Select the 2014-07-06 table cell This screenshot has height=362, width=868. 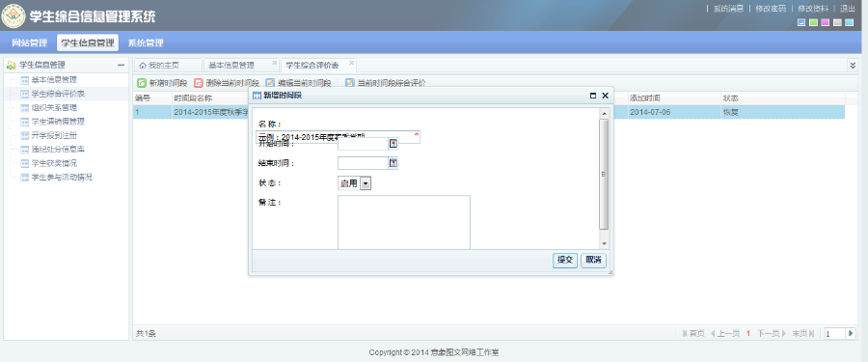click(x=673, y=111)
